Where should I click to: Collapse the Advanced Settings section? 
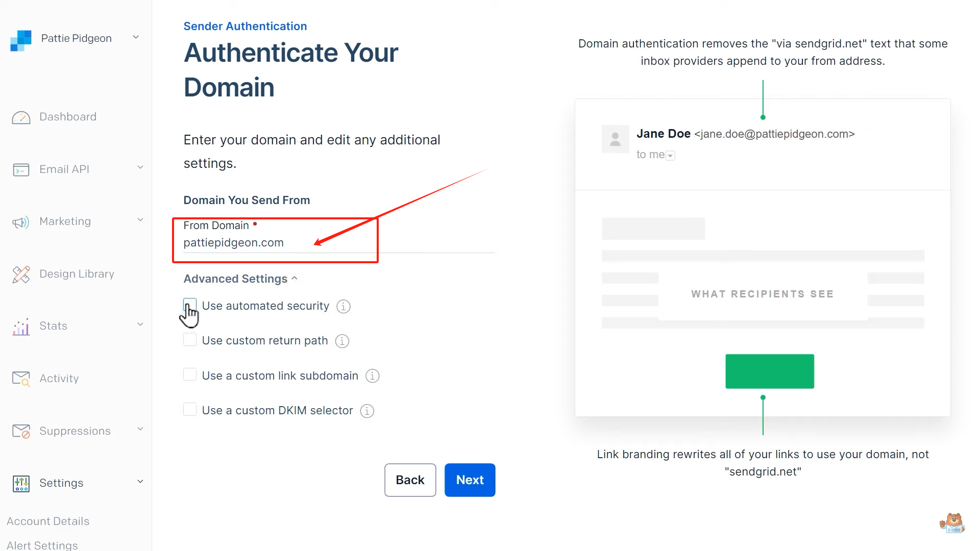coord(295,279)
